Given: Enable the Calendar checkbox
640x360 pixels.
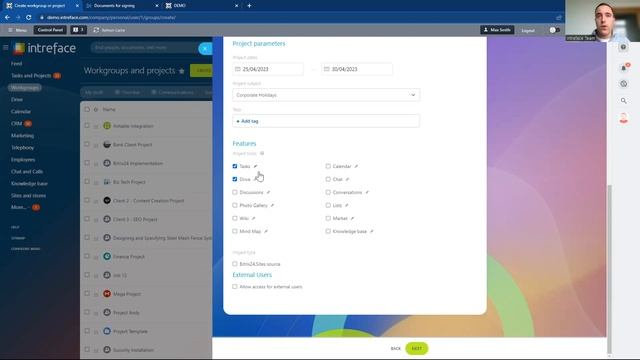Looking at the screenshot, I should point(328,166).
